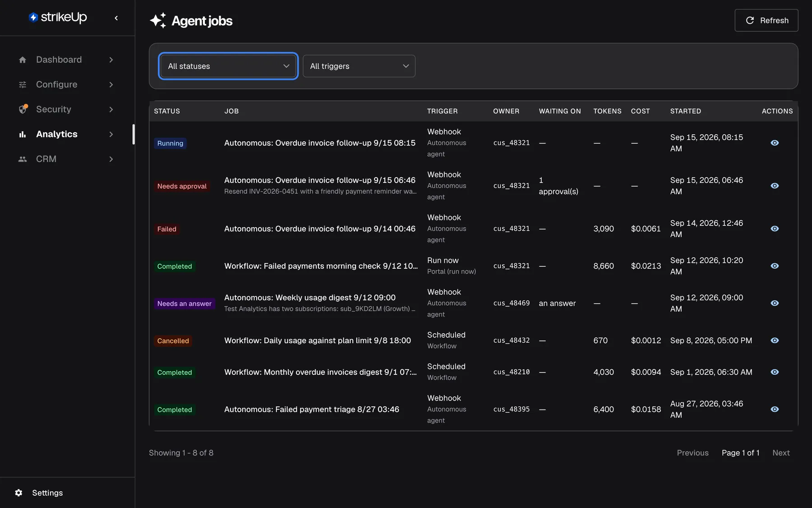View the Needs approval job details
Viewport: 812px width, 508px height.
[x=775, y=186]
